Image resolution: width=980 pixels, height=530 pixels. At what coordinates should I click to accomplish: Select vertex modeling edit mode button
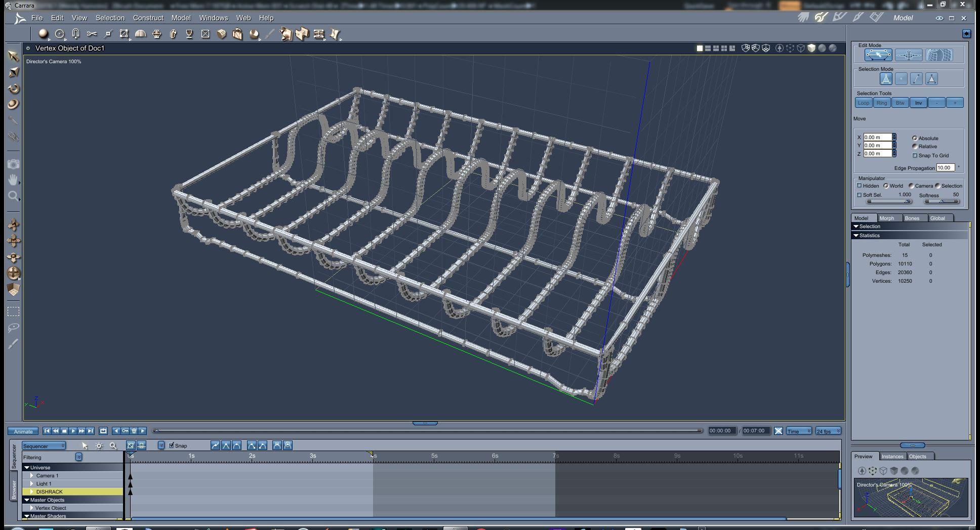point(878,55)
